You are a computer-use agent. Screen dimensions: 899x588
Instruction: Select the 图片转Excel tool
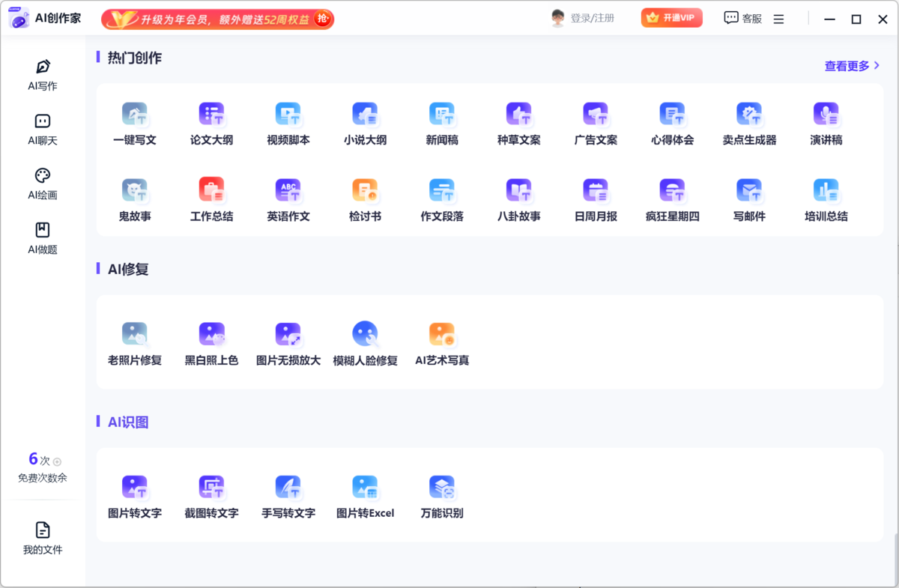click(365, 495)
